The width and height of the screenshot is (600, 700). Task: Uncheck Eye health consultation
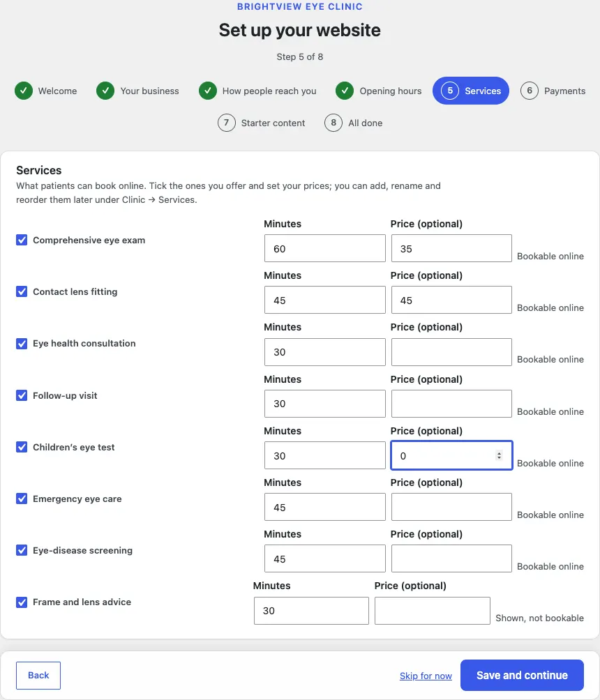coord(22,343)
